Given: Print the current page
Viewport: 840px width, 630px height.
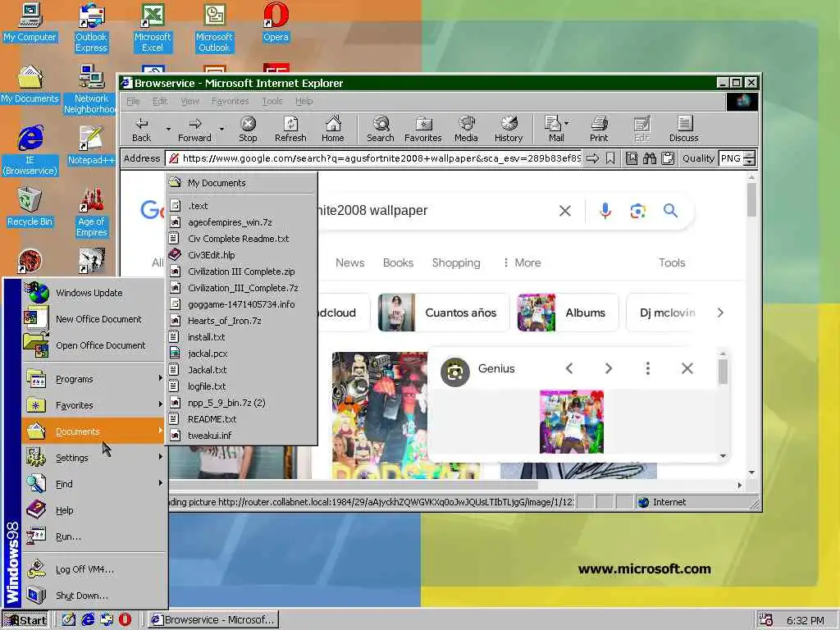Looking at the screenshot, I should (x=599, y=129).
